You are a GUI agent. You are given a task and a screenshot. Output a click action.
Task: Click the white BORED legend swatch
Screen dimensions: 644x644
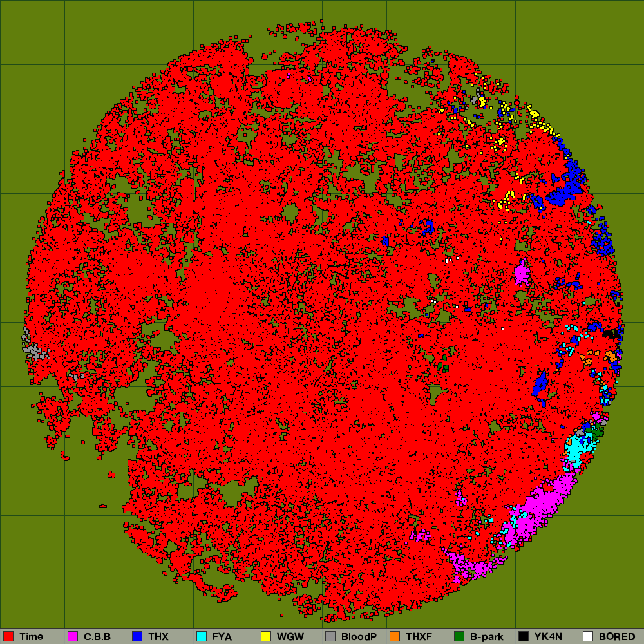click(588, 637)
